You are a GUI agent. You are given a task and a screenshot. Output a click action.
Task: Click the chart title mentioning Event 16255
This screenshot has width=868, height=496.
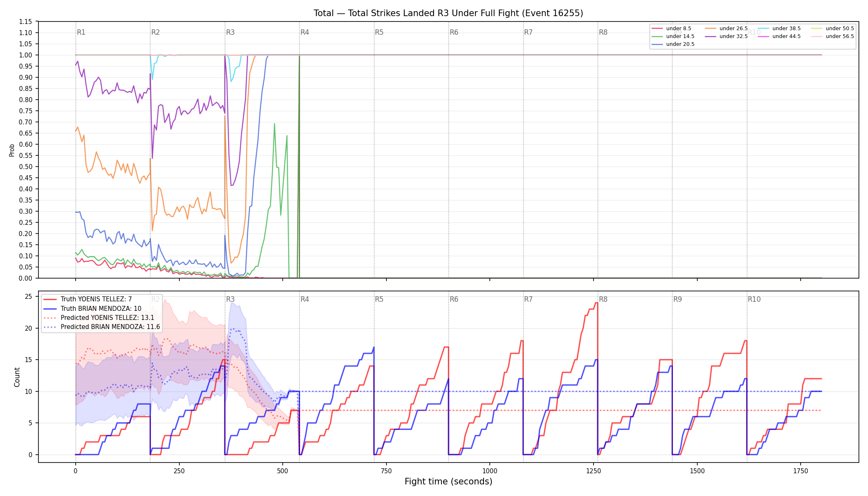coord(448,13)
